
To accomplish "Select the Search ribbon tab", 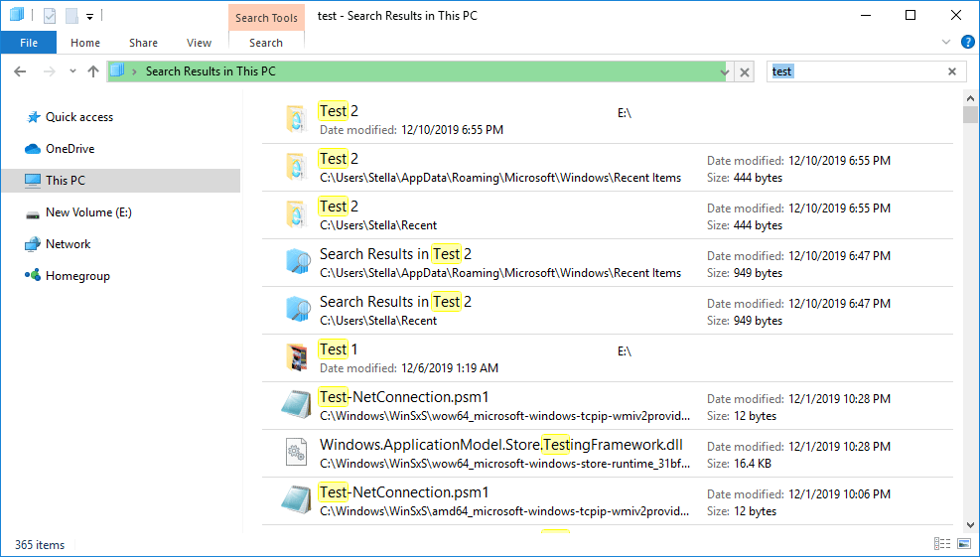I will point(266,43).
